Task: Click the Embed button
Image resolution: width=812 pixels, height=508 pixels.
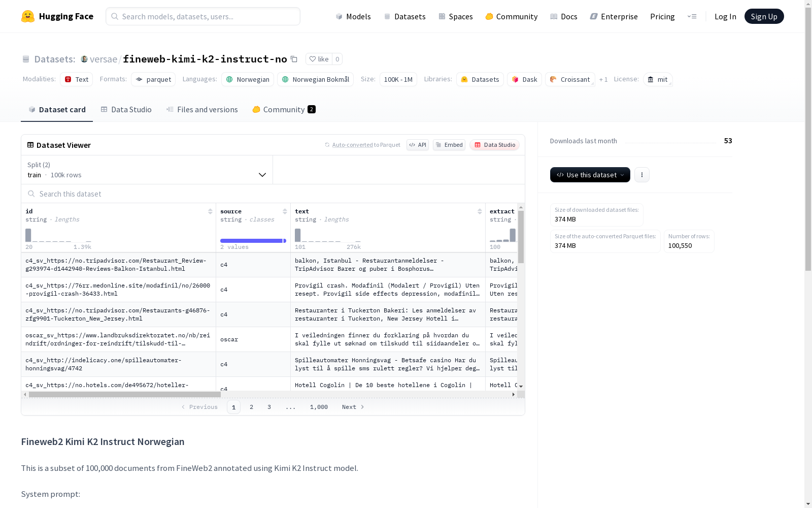Action: pyautogui.click(x=449, y=145)
